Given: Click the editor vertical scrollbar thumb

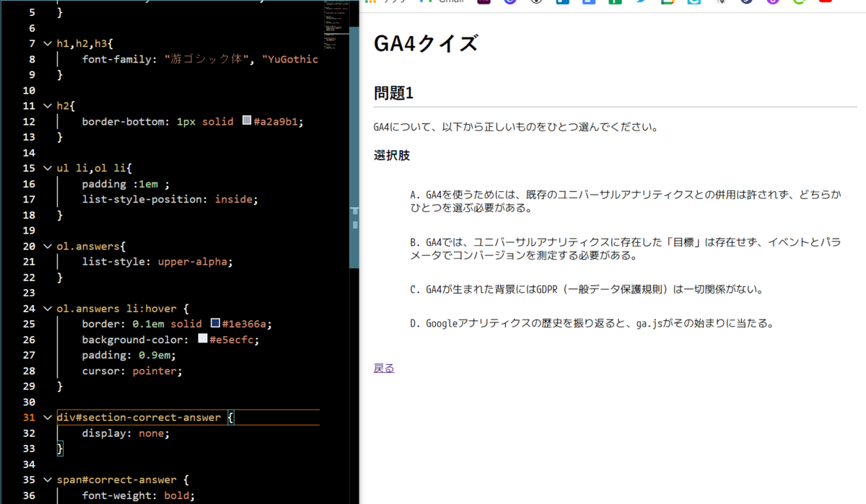Looking at the screenshot, I should click(x=354, y=148).
